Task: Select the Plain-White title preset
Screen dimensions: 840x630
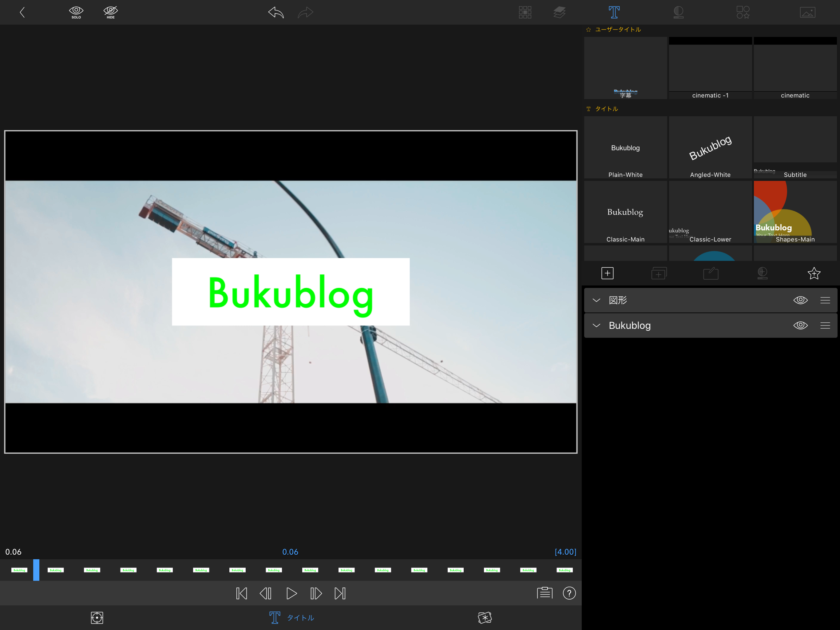Action: (625, 147)
